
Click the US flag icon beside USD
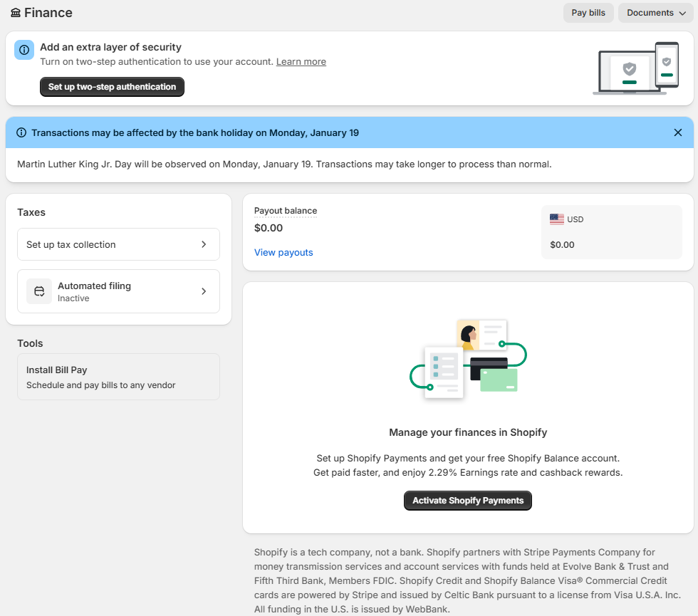[556, 219]
